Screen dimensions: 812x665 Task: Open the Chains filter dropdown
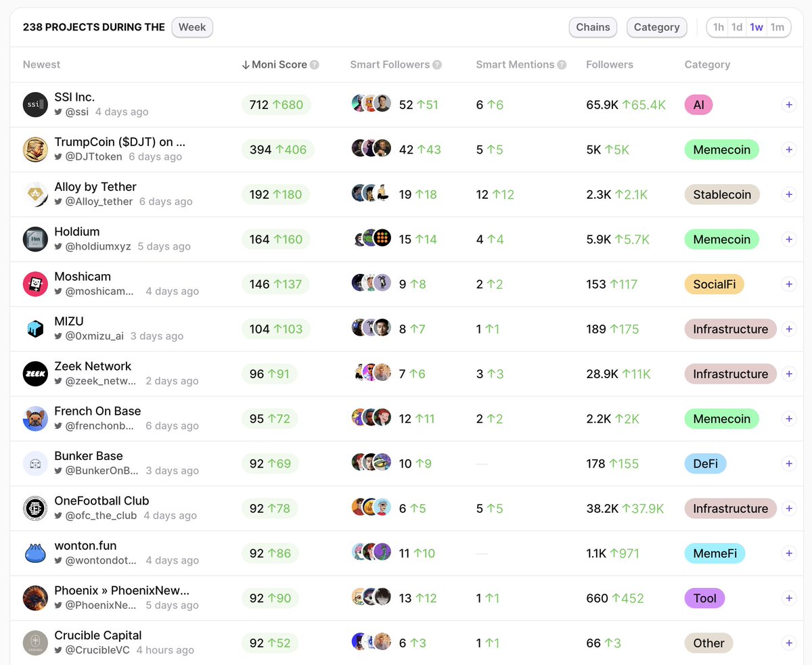[593, 28]
